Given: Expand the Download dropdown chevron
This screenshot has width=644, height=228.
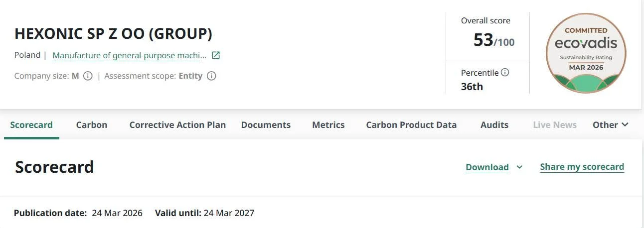Looking at the screenshot, I should coord(519,167).
